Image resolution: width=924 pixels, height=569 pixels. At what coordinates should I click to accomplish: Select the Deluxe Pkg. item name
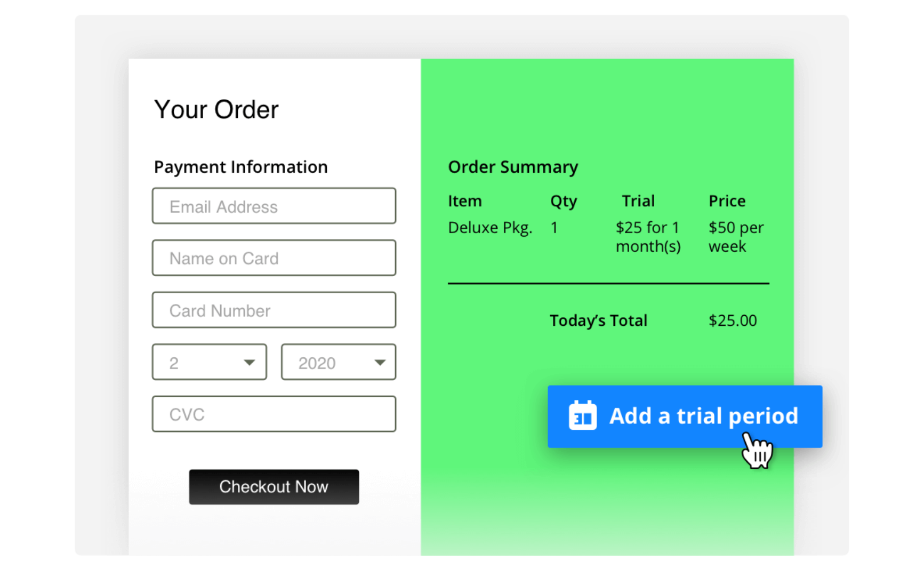point(490,228)
